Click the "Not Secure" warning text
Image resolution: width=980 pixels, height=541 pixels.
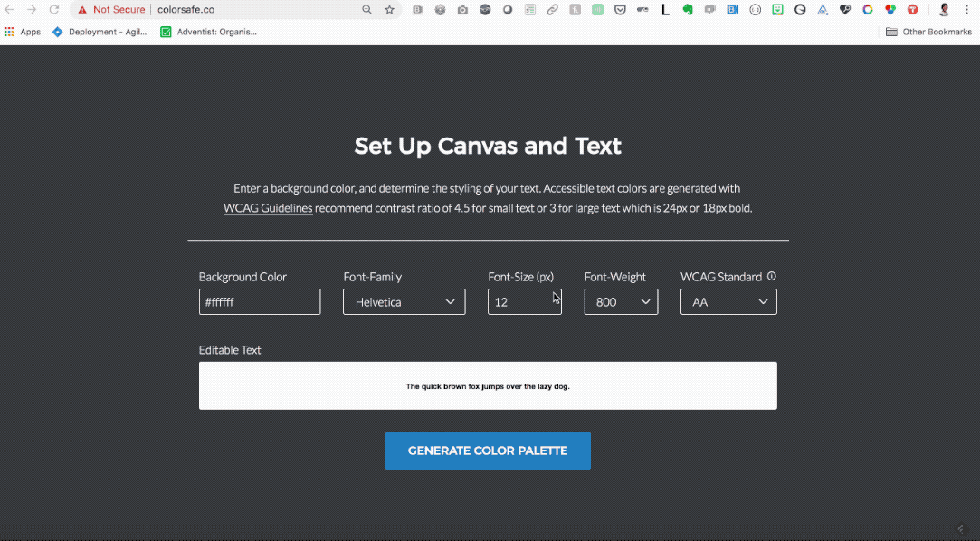pos(119,9)
